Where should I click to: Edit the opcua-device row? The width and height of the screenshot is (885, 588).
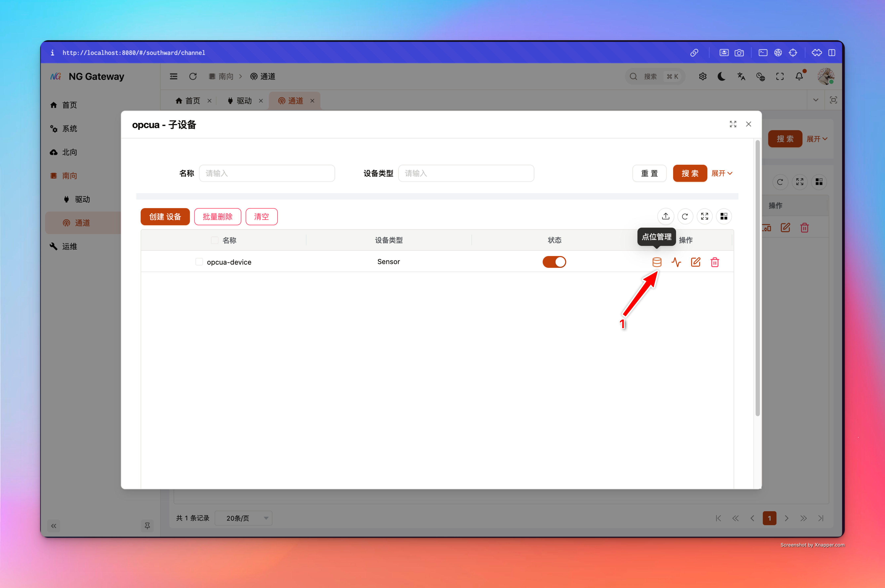tap(696, 262)
